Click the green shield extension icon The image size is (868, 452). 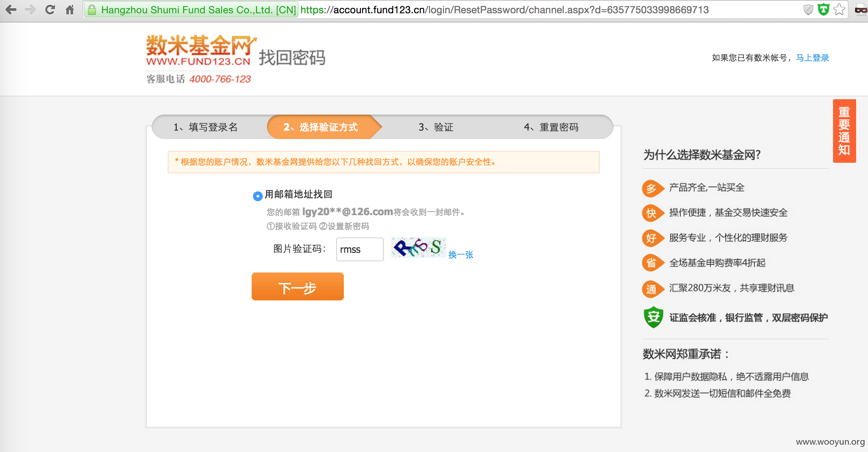(823, 9)
